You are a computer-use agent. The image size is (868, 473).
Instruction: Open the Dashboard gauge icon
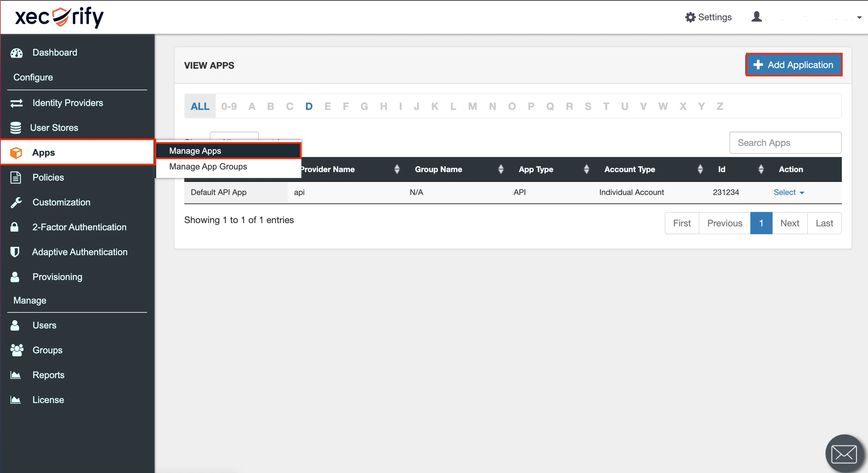click(x=16, y=53)
